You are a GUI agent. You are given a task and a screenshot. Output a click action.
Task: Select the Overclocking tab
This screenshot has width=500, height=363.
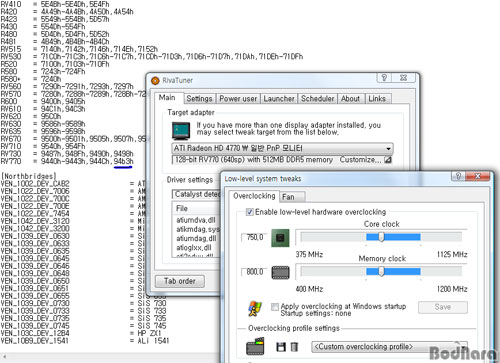pyautogui.click(x=254, y=196)
